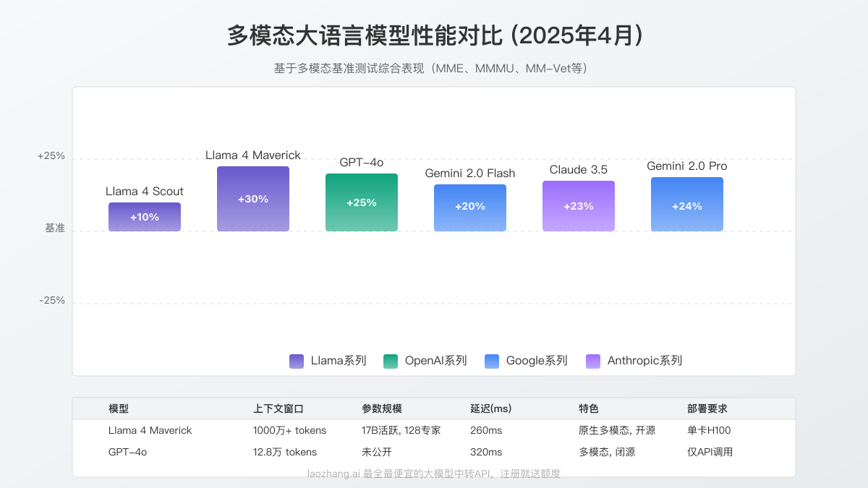
Task: Click the 'Gemini 2.0 Pro' label
Action: [687, 166]
